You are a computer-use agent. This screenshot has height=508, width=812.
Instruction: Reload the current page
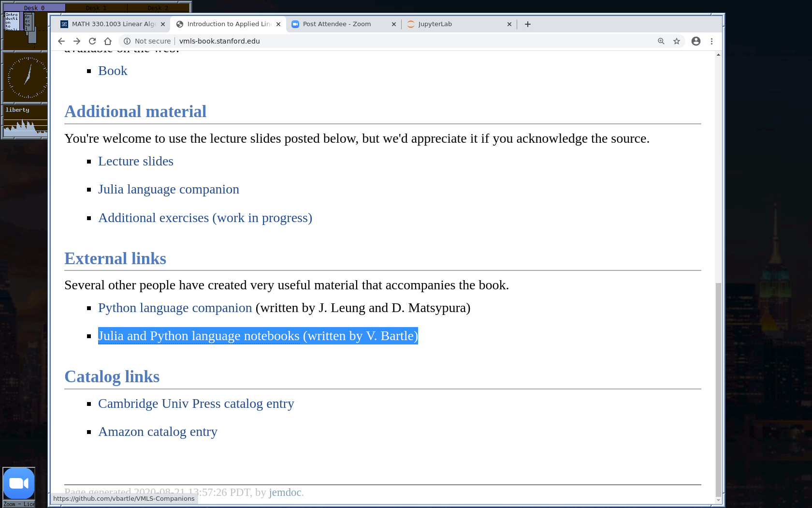(x=92, y=41)
